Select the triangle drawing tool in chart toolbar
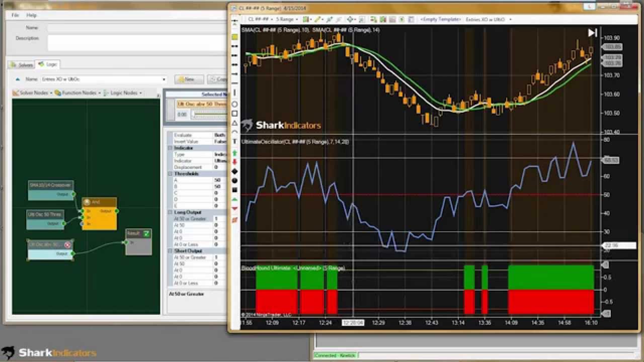This screenshot has height=362, width=644. pyautogui.click(x=234, y=123)
